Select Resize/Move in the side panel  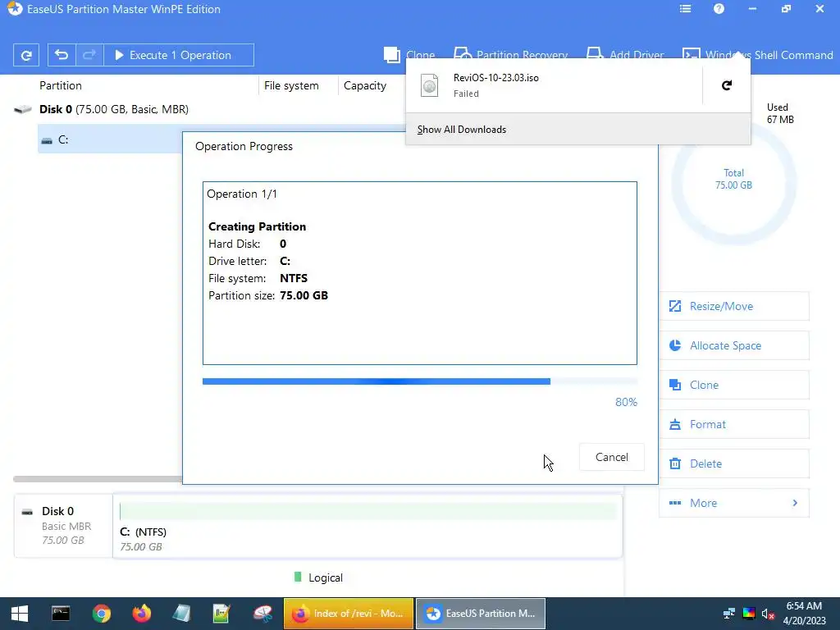pyautogui.click(x=734, y=306)
